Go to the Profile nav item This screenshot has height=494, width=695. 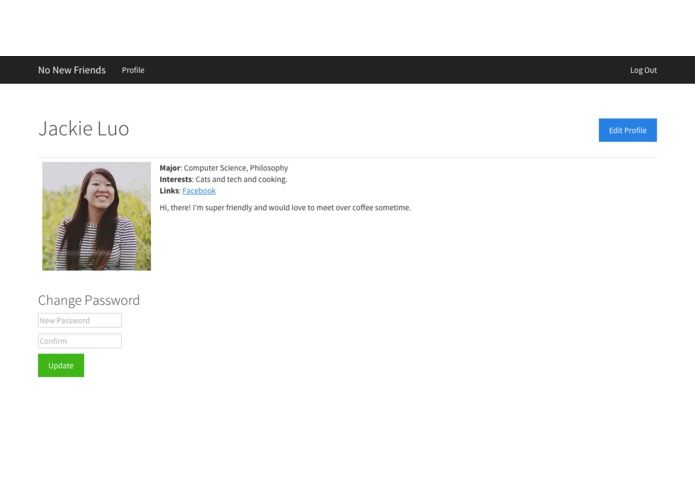133,70
